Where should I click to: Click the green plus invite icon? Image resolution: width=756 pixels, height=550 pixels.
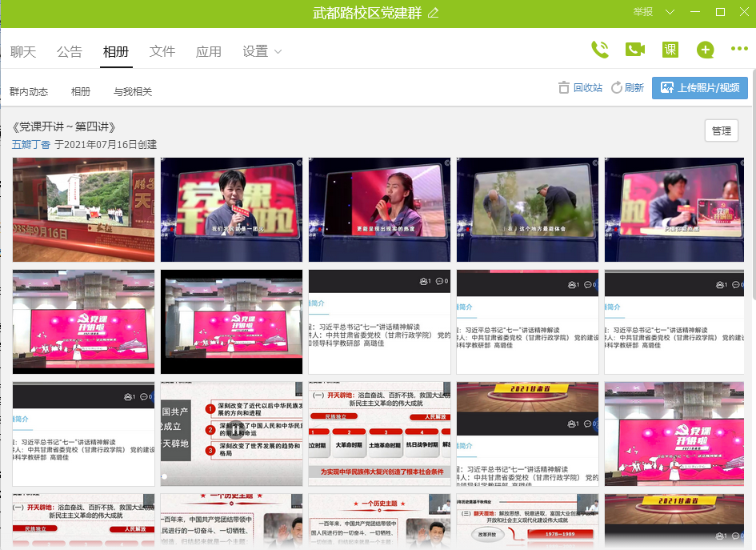(x=705, y=50)
